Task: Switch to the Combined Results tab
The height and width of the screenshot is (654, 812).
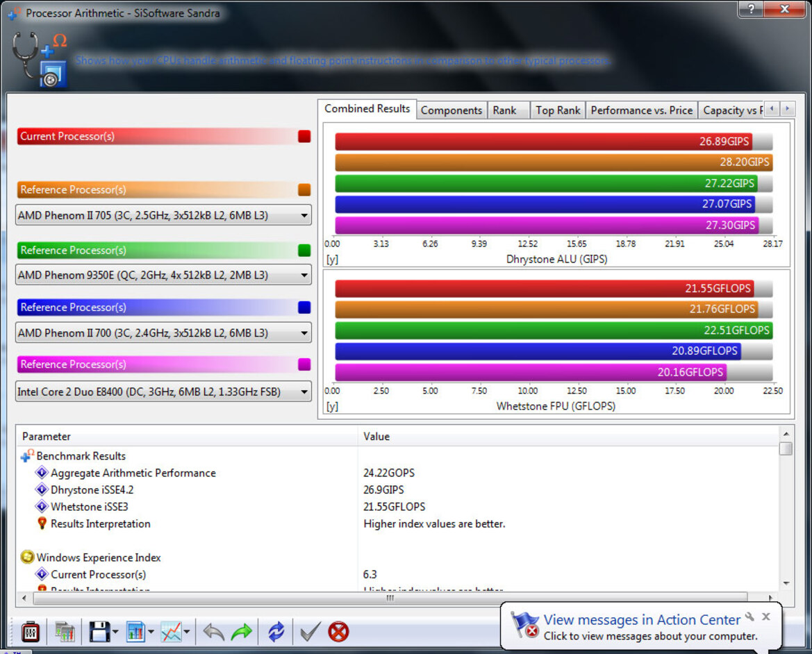Action: [x=367, y=109]
